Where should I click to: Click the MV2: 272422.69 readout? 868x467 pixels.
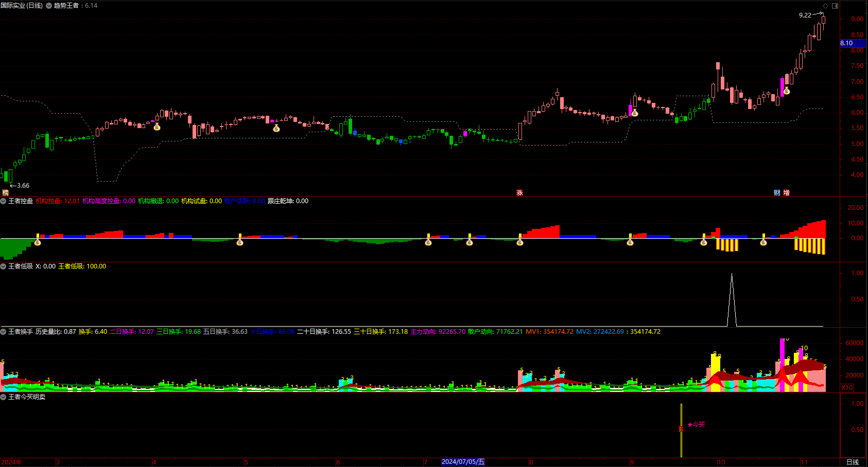(600, 332)
